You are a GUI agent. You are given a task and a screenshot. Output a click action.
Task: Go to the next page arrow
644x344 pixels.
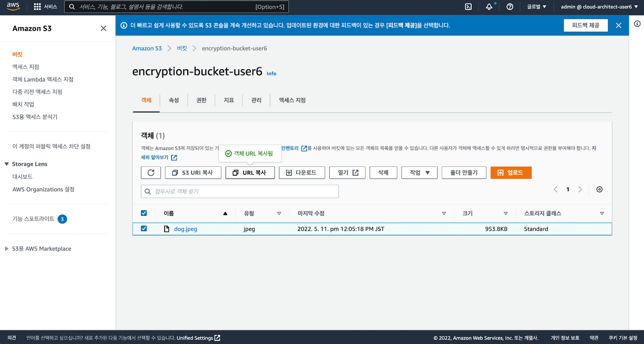pos(580,189)
